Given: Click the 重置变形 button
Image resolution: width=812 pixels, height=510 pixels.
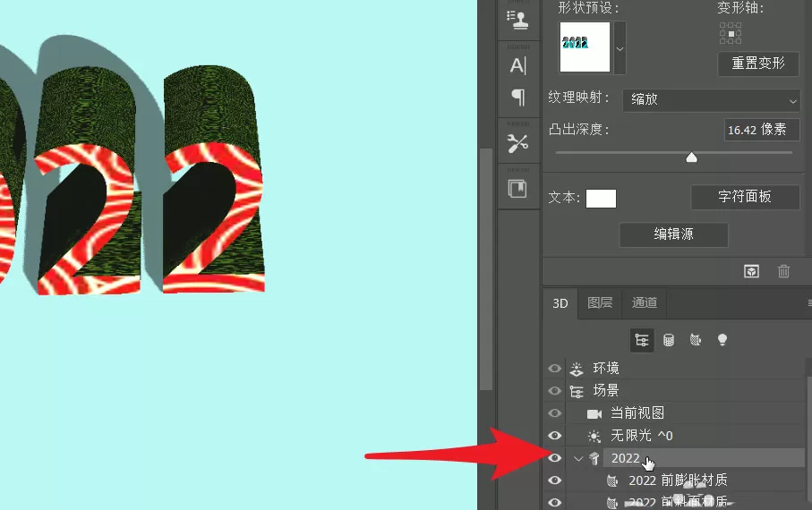Looking at the screenshot, I should [x=758, y=64].
